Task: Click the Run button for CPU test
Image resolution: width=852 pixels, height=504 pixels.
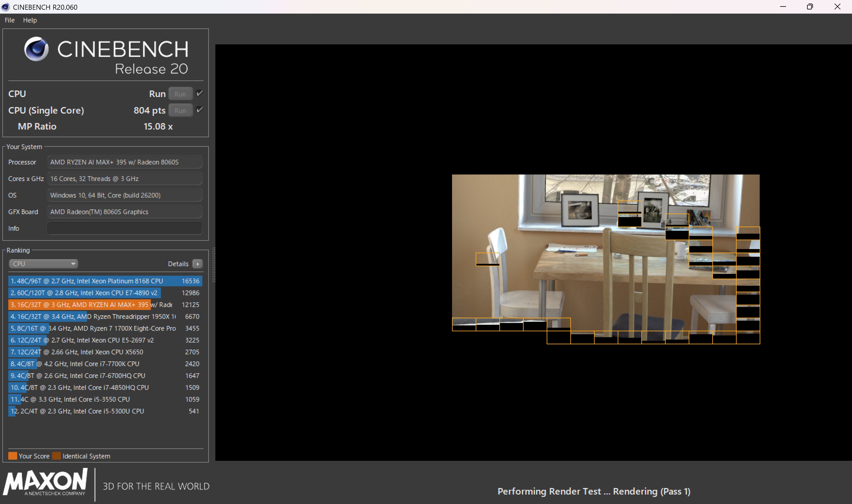Action: [180, 94]
